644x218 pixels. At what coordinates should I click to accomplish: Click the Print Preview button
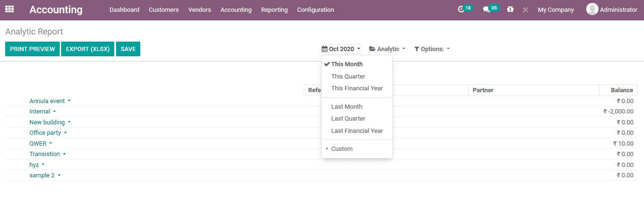click(x=32, y=49)
